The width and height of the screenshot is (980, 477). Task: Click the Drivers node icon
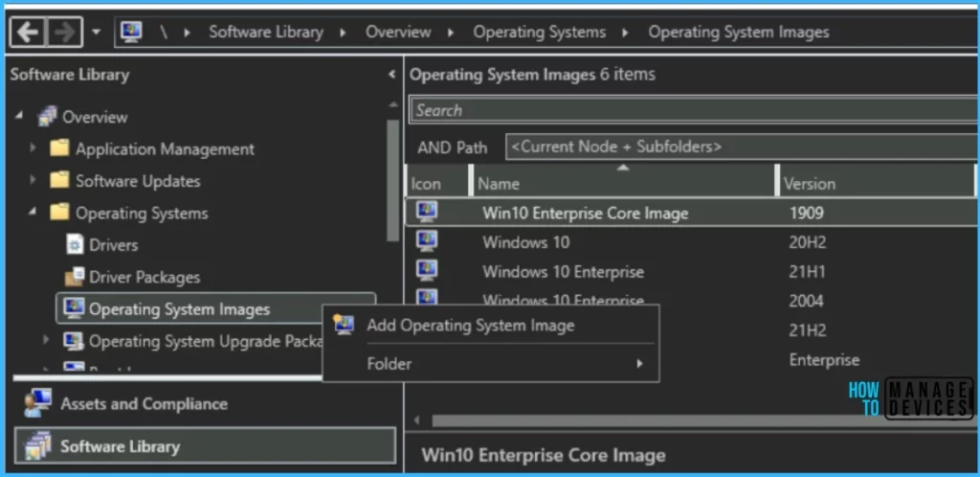click(x=75, y=244)
